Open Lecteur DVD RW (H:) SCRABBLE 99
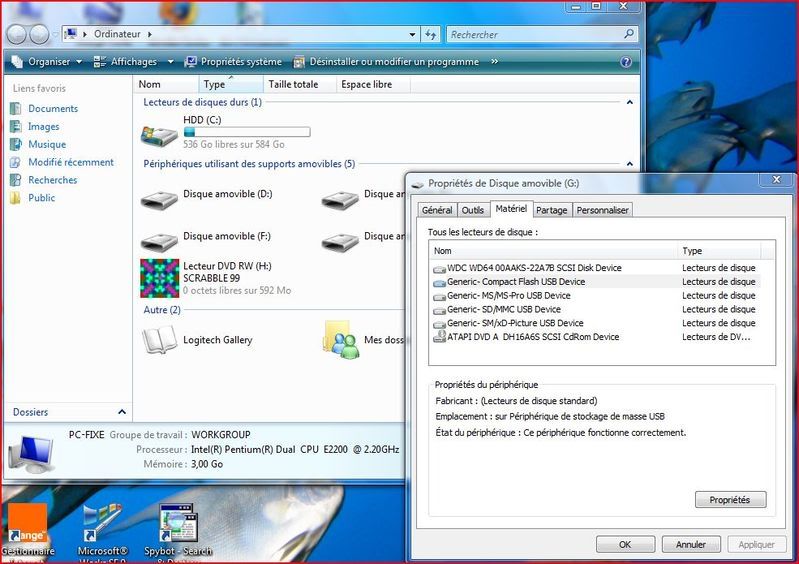The width and height of the screenshot is (799, 564). (x=160, y=277)
